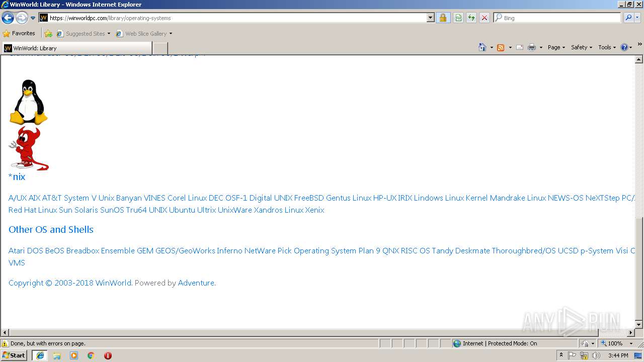Open the RISC OS link
Screen dimensions: 644x362
pyautogui.click(x=415, y=251)
